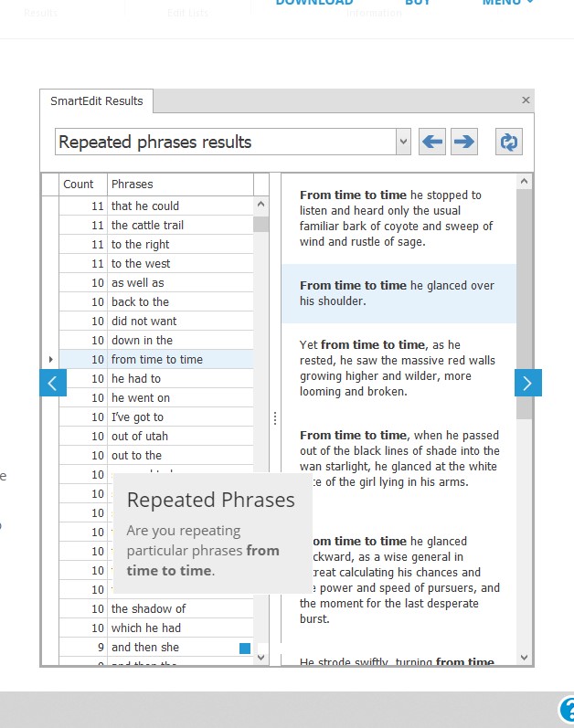Select the phrase 'from time to time'
The width and height of the screenshot is (574, 728).
coord(156,359)
